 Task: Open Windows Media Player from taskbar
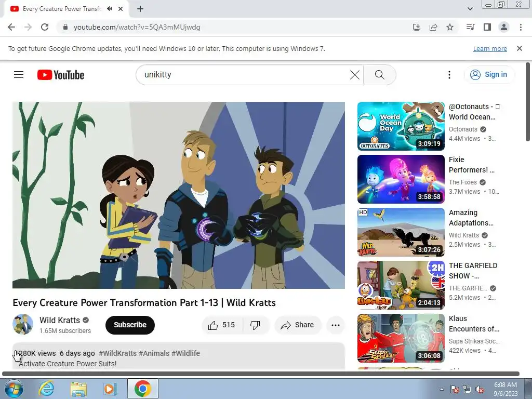110,389
